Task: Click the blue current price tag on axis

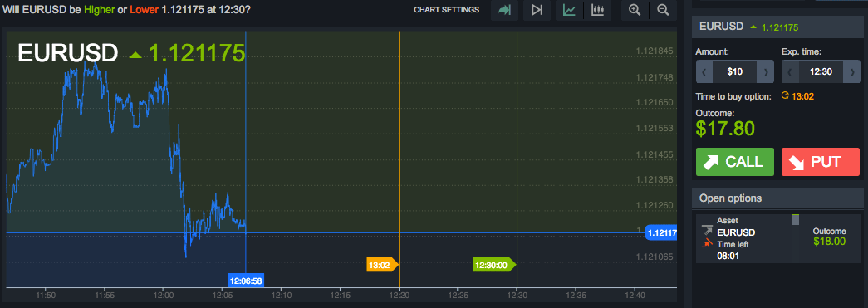Action: click(661, 233)
